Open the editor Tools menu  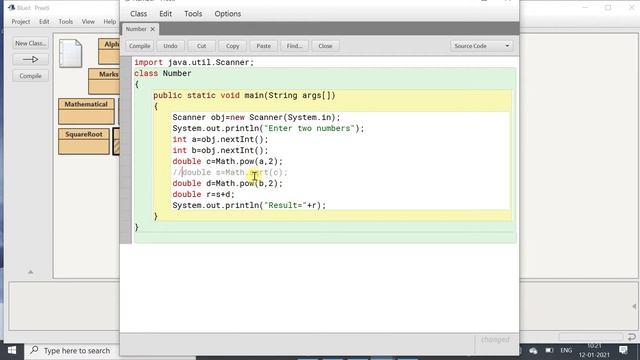pyautogui.click(x=193, y=13)
